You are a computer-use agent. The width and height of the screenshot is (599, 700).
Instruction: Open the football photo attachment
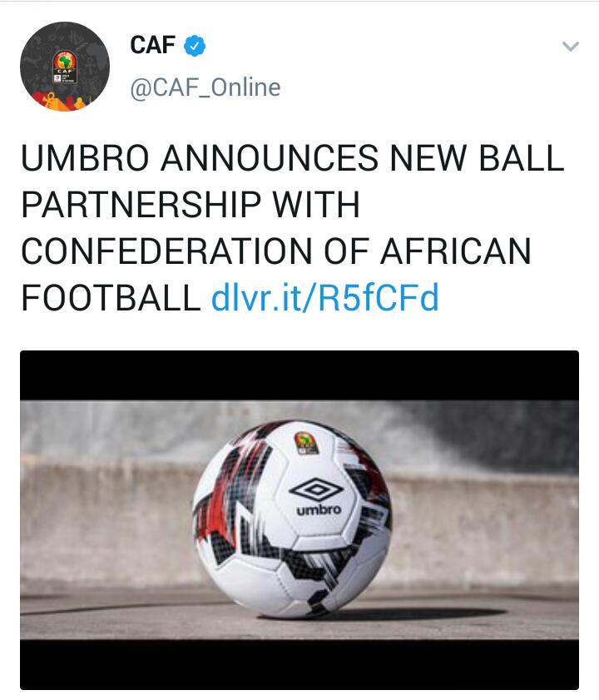click(299, 519)
